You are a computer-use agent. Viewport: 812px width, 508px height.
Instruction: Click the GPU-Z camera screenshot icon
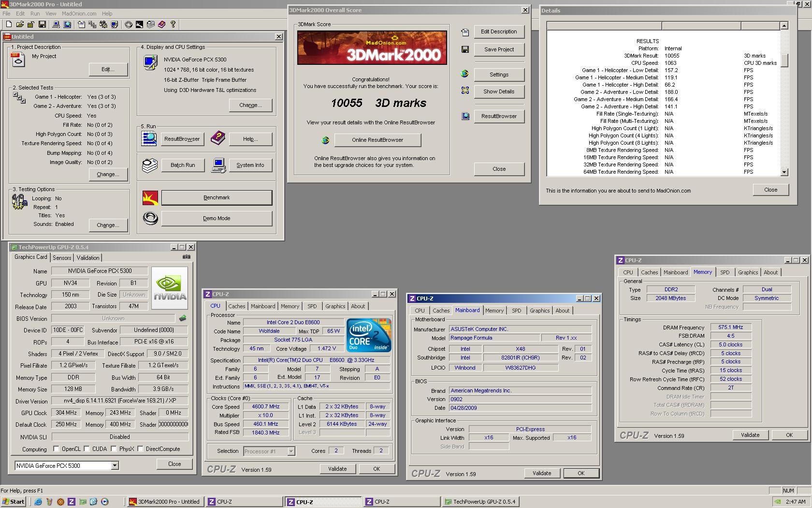(187, 257)
